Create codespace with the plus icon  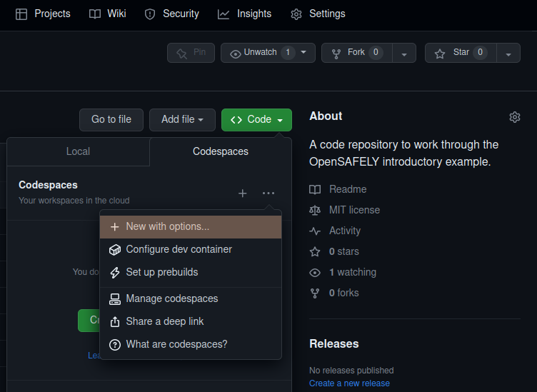point(243,193)
